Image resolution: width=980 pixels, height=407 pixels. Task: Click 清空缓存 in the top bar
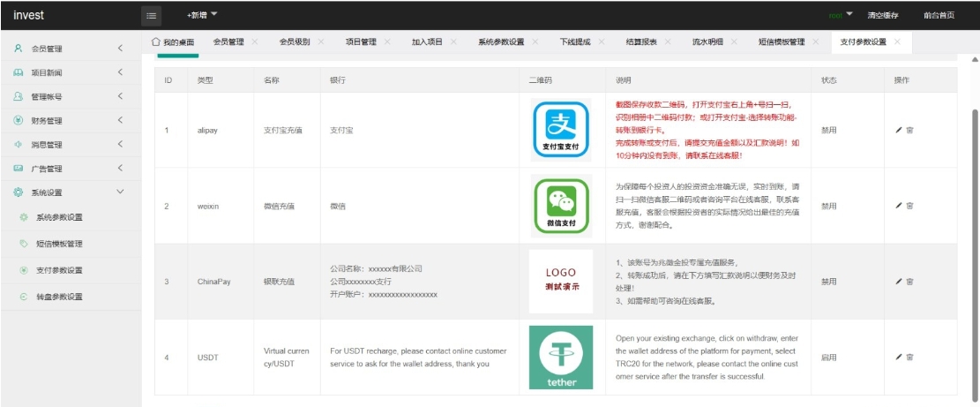(882, 15)
